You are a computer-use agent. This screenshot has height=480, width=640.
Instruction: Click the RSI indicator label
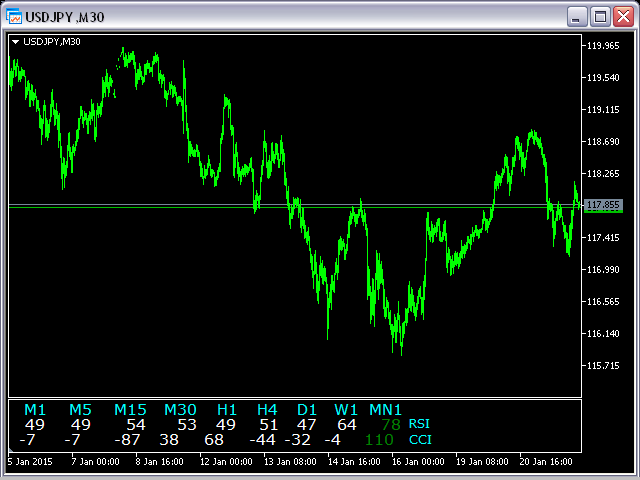coord(419,424)
